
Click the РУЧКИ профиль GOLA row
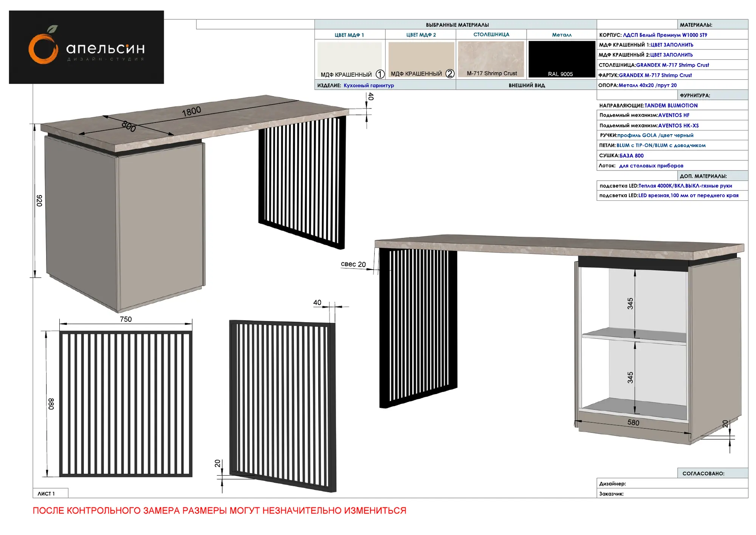[672, 135]
